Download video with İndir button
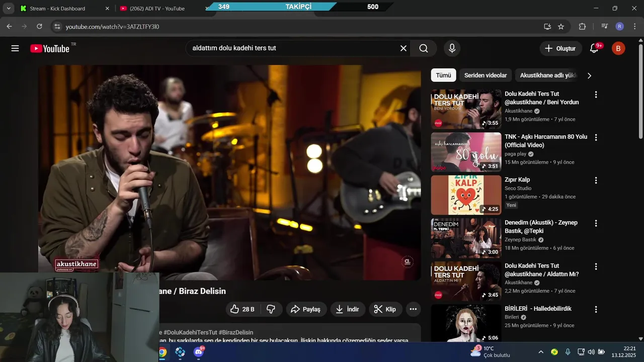 pos(347,309)
